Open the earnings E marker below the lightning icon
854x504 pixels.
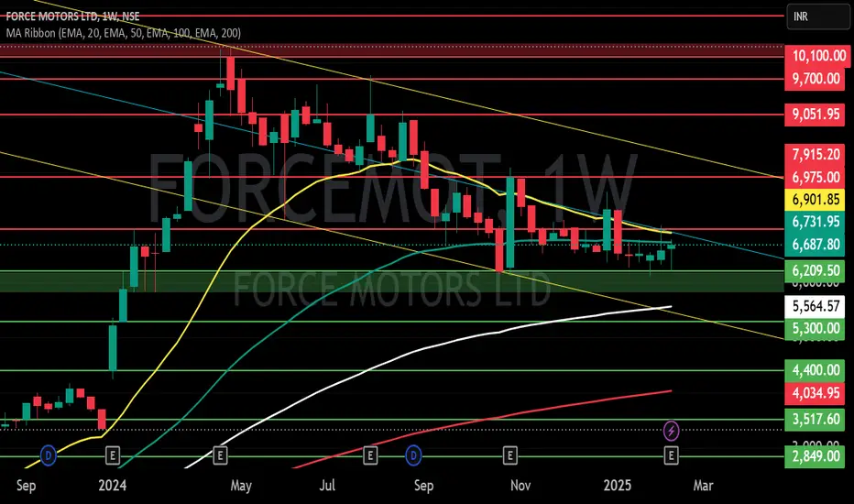pyautogui.click(x=671, y=455)
